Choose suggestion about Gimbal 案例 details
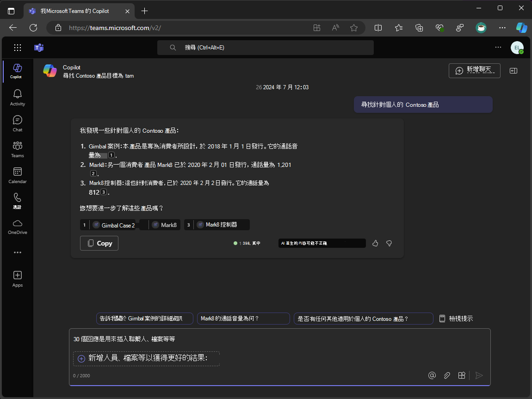532x399 pixels. click(x=145, y=319)
